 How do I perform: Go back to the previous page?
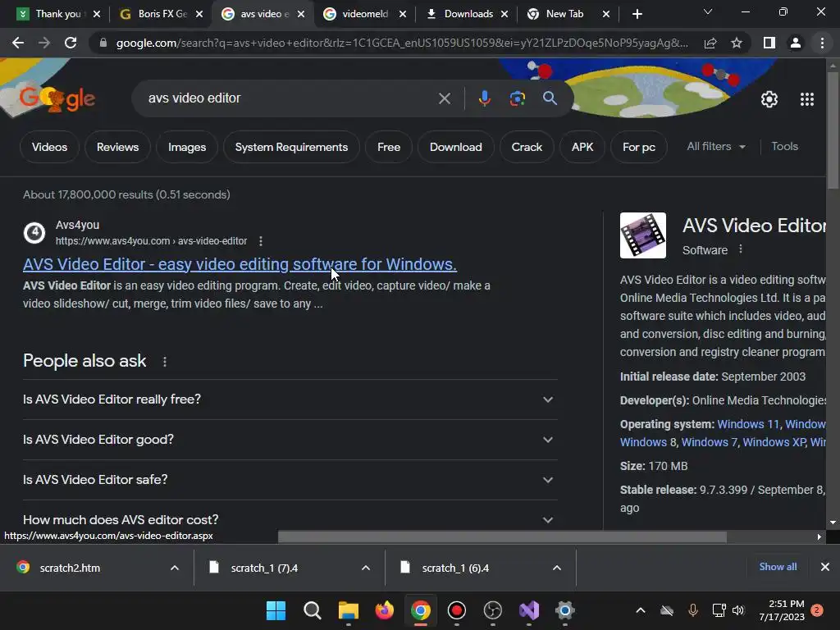(18, 43)
